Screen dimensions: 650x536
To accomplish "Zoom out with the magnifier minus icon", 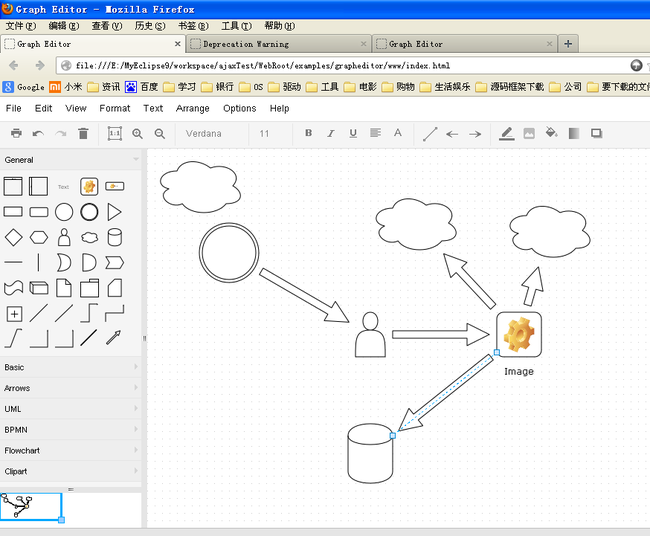I will [160, 133].
